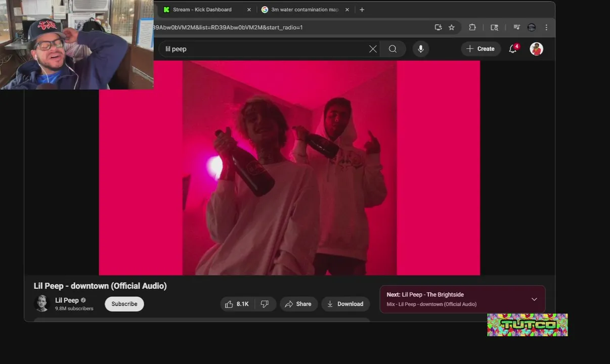Open Lil Peep channel avatar
This screenshot has height=364, width=610.
41,303
